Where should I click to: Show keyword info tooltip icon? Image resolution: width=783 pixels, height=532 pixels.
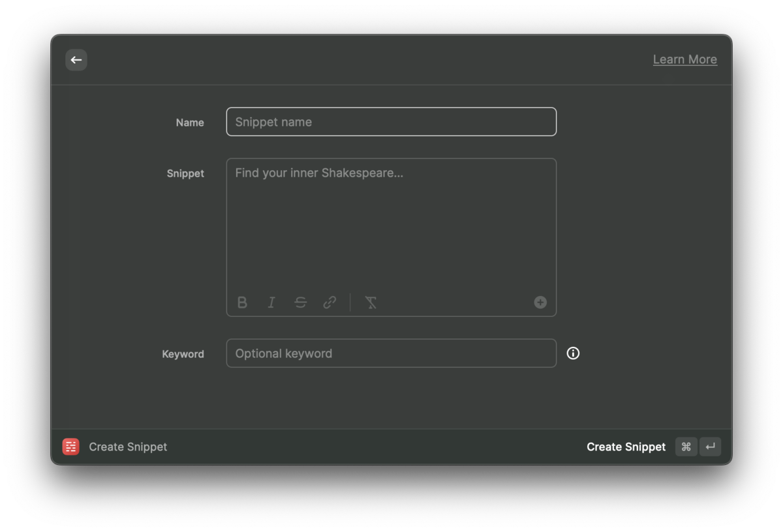573,353
